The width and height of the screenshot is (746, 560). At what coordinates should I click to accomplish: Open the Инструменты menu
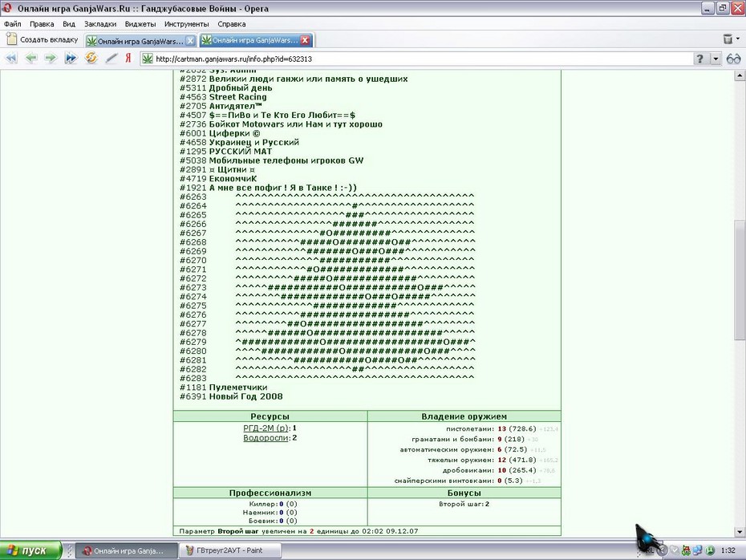[x=186, y=24]
